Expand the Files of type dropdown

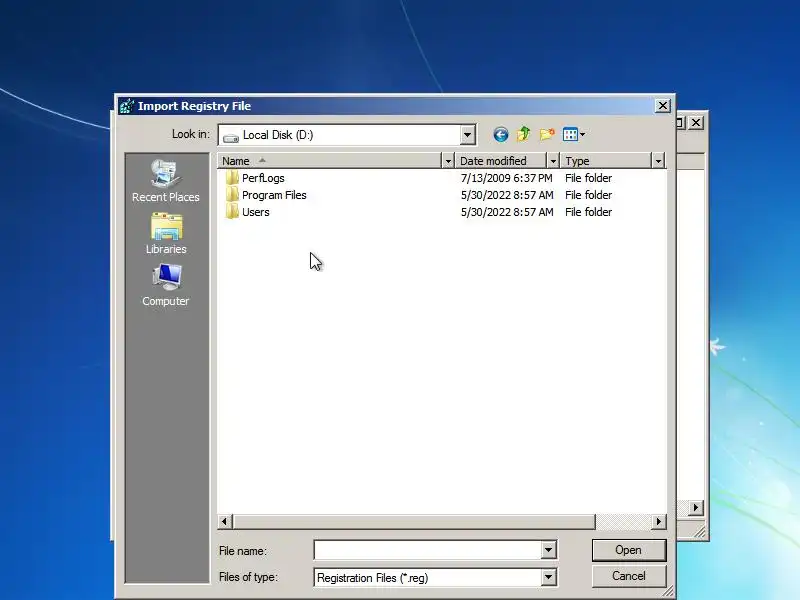548,577
